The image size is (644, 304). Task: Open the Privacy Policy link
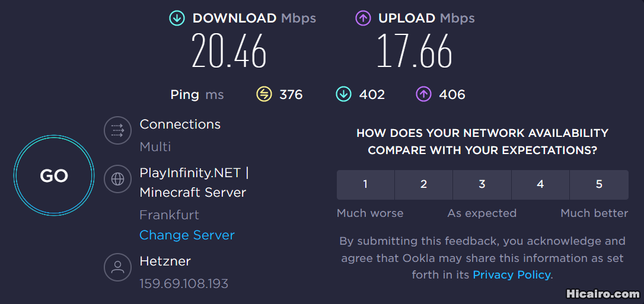[512, 275]
